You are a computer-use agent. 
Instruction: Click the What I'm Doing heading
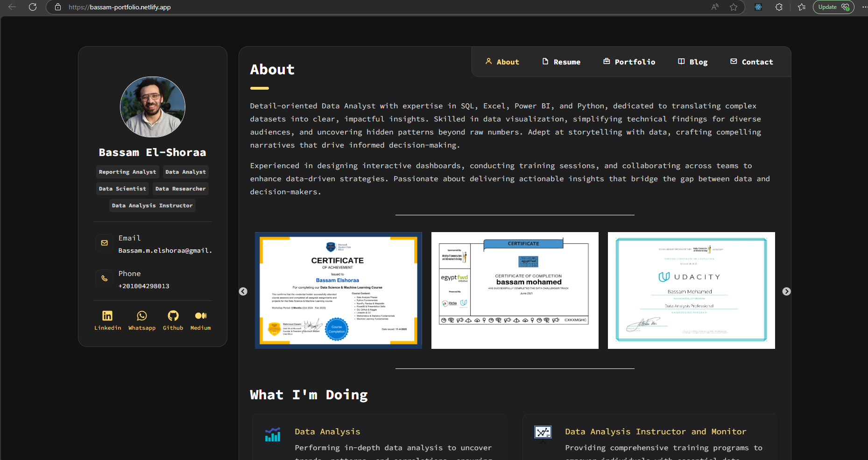tap(309, 395)
